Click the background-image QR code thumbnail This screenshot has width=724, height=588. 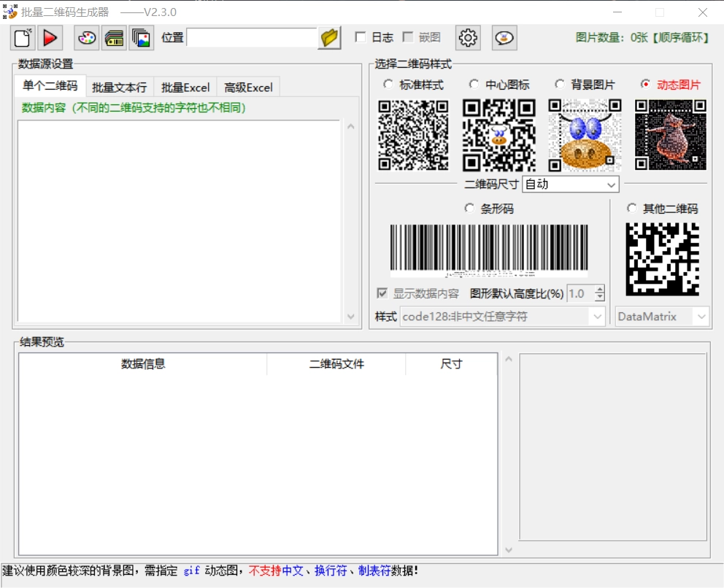click(x=585, y=135)
